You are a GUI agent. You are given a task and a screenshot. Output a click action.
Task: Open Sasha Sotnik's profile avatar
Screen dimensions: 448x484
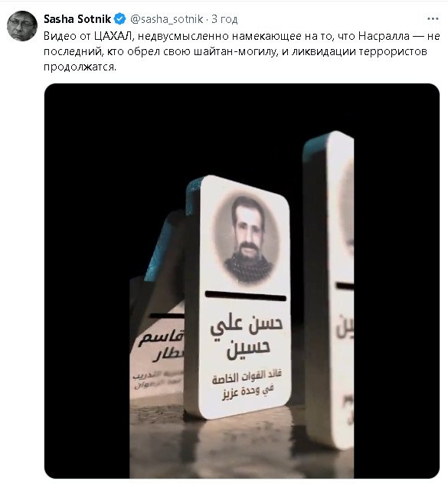coord(22,26)
